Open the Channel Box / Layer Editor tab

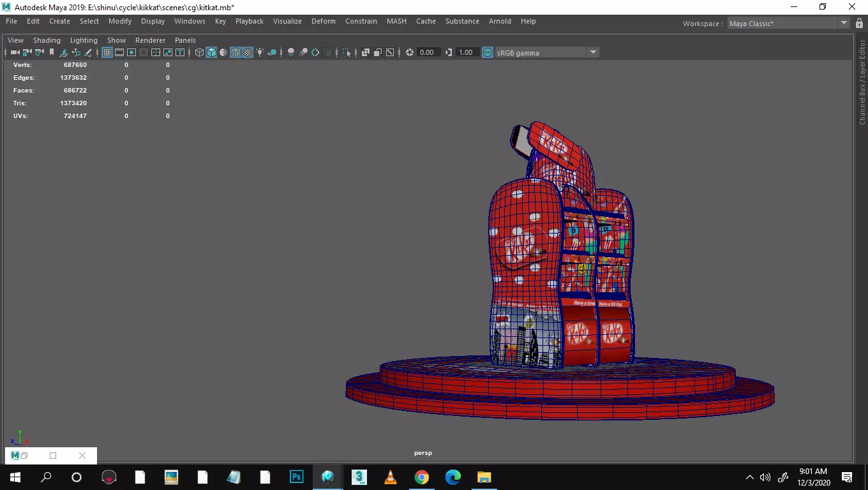(x=862, y=82)
